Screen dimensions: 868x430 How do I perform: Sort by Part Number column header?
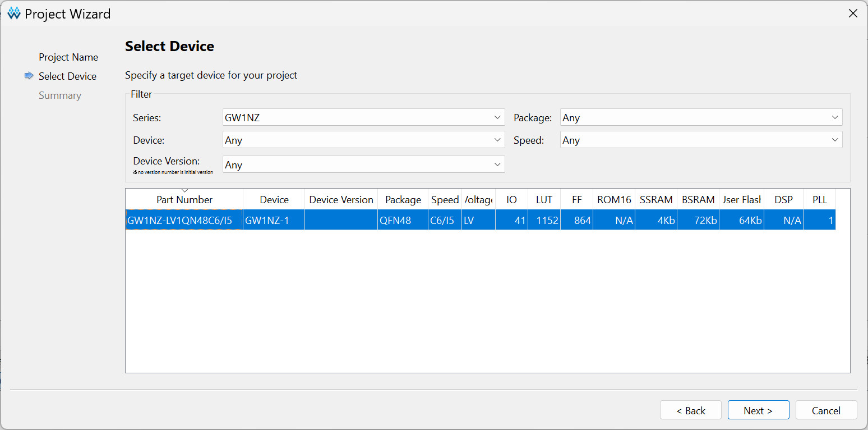click(x=184, y=199)
